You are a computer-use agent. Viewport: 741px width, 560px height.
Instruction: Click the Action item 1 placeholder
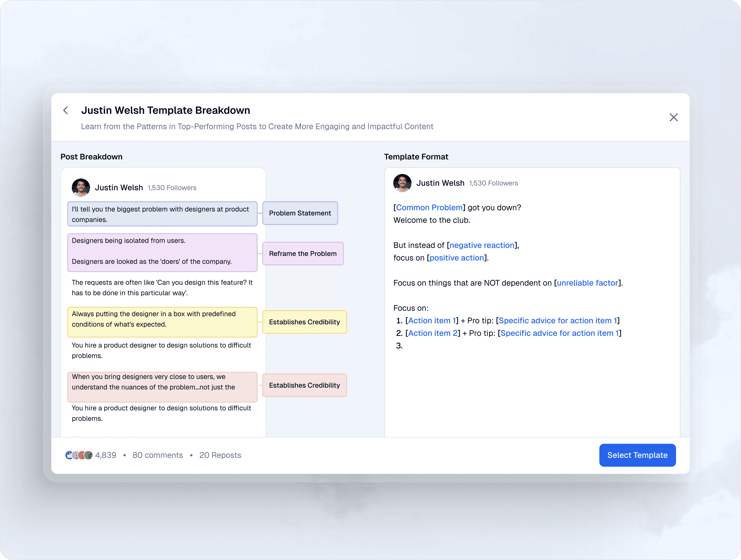tap(432, 321)
